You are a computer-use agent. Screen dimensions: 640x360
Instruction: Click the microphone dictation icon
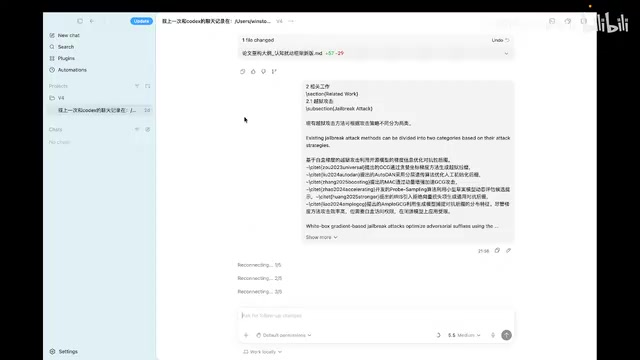click(493, 335)
